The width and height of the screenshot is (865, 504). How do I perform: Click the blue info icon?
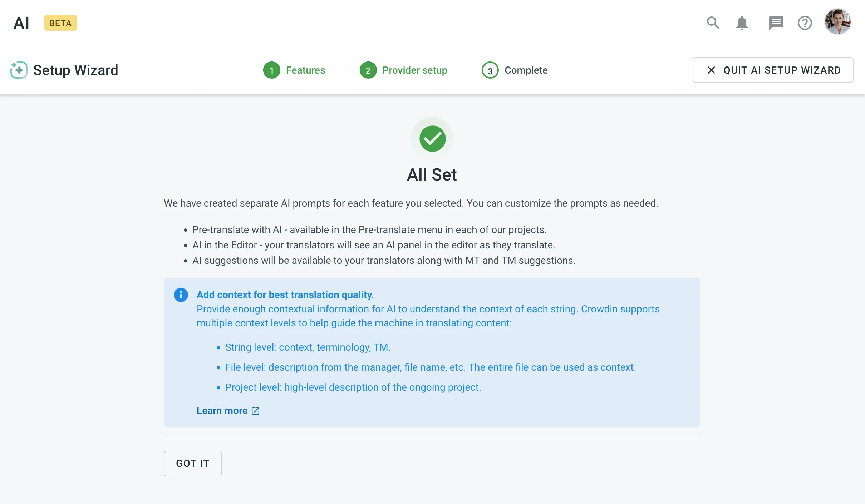[x=181, y=295]
